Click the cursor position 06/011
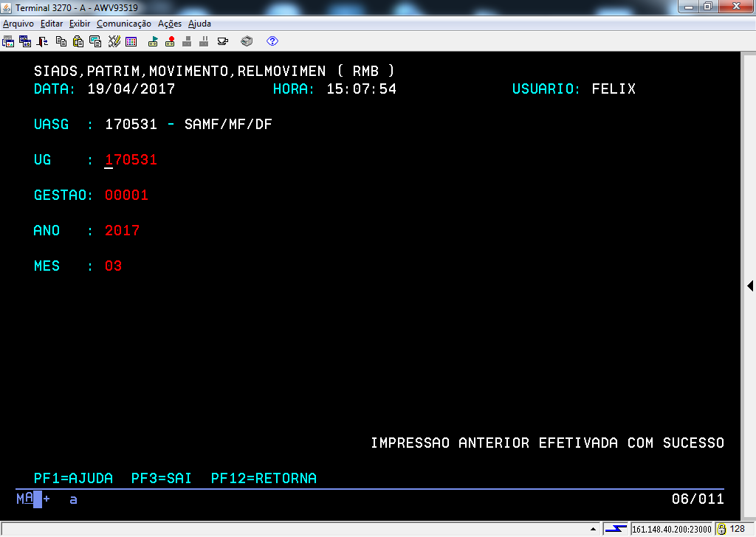 [x=698, y=499]
